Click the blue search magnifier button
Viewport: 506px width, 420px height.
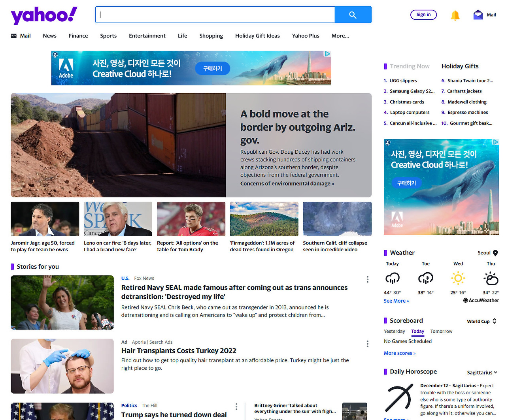pos(353,15)
